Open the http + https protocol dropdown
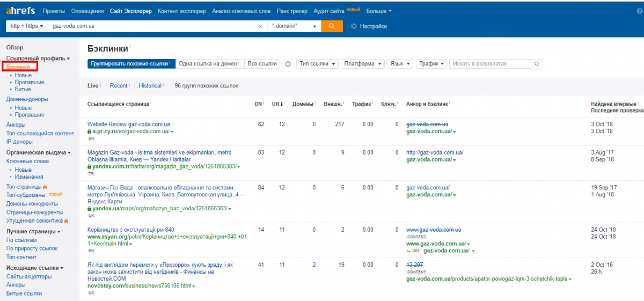 pos(27,26)
